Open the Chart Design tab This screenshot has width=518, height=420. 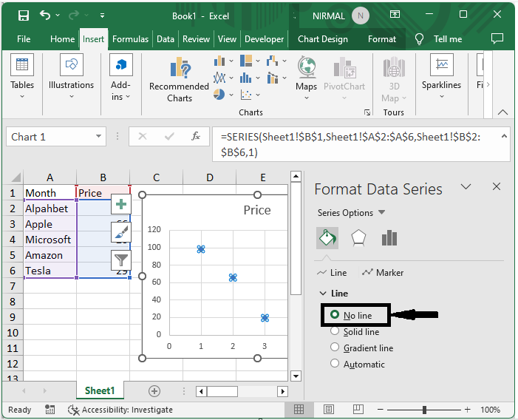coord(323,39)
